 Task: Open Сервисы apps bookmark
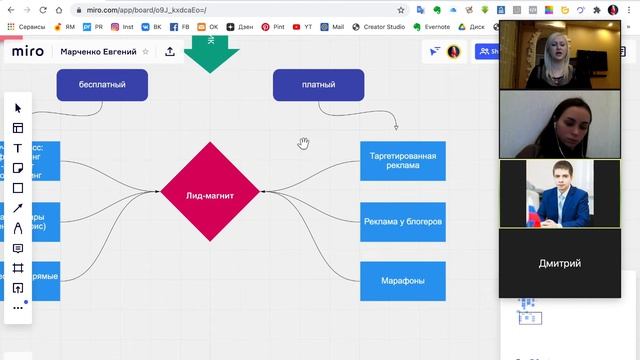(x=26, y=27)
